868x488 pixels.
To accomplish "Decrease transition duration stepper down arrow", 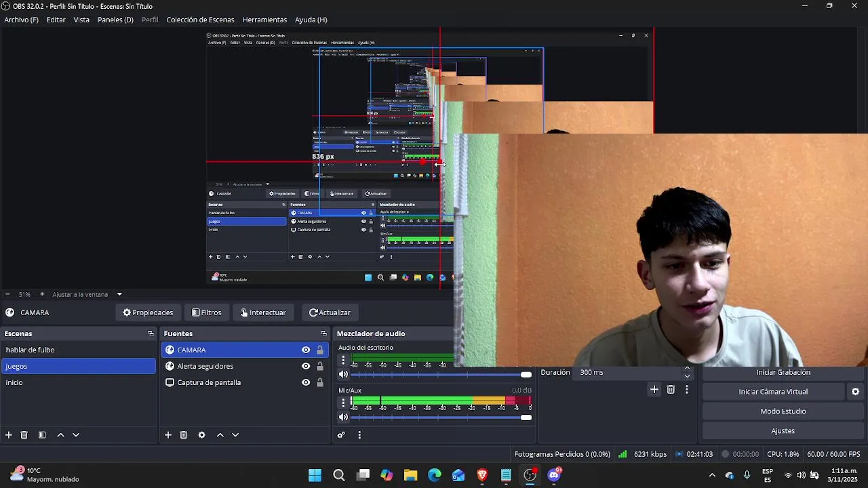I will tap(687, 376).
